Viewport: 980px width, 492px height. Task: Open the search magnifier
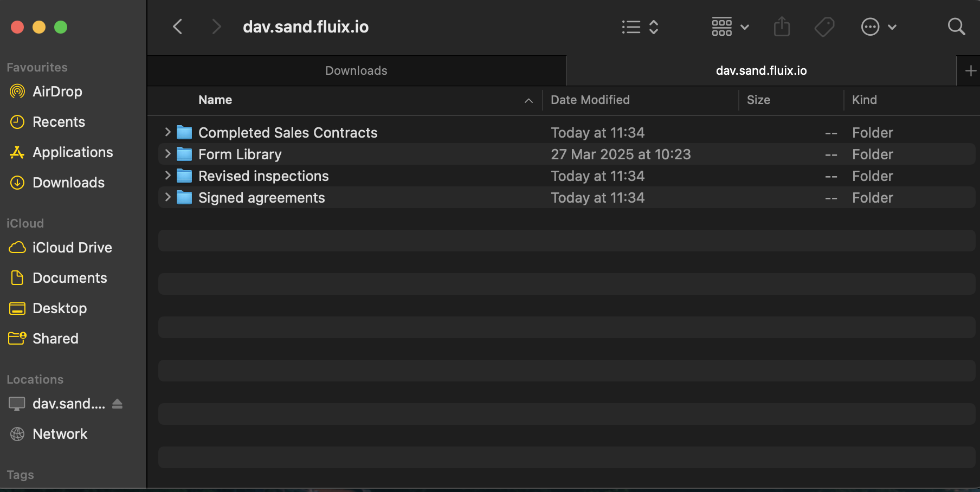tap(956, 27)
